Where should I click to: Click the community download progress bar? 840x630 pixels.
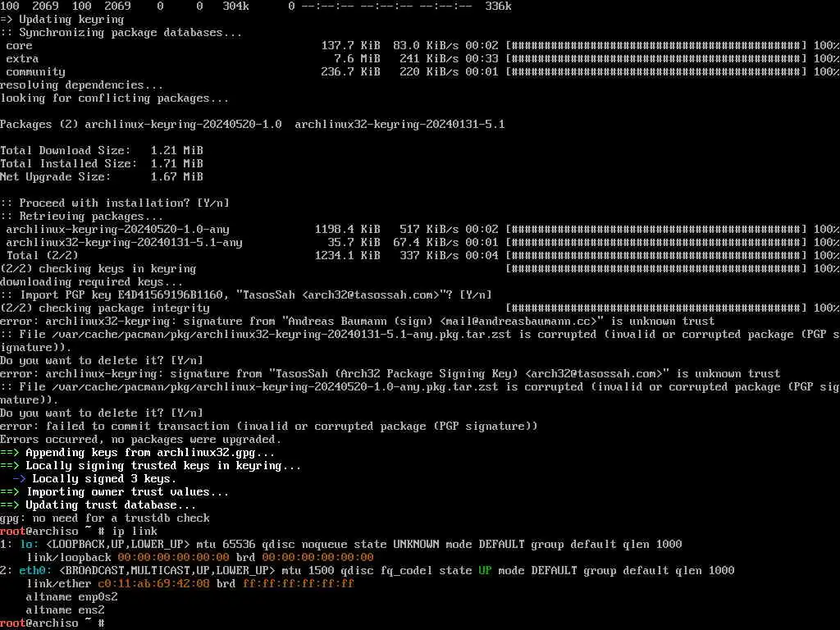[x=656, y=72]
